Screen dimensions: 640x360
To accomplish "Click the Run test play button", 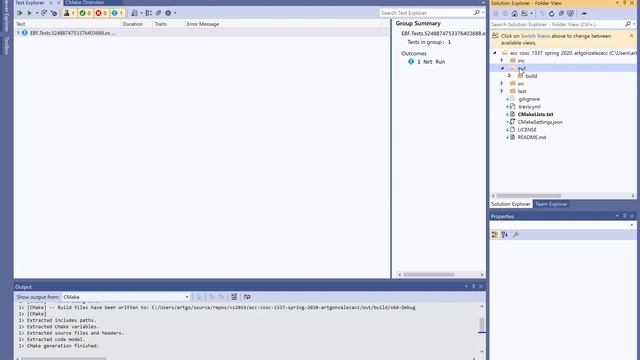I will 29,13.
